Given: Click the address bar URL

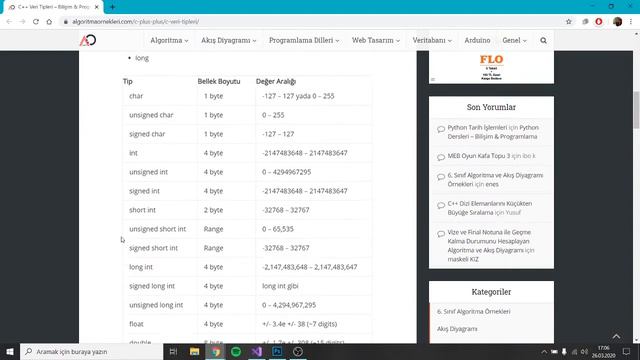Looking at the screenshot, I should (x=136, y=22).
